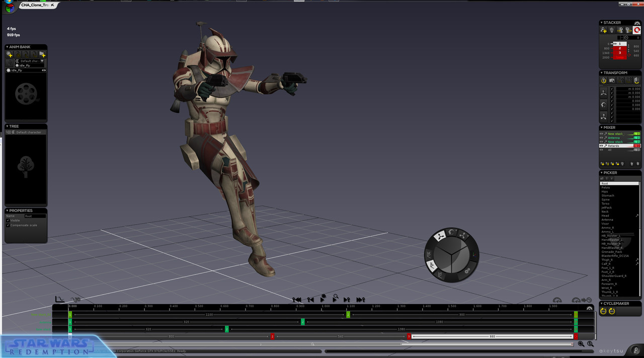Click the add animation icon in Anim Bank

[9, 54]
